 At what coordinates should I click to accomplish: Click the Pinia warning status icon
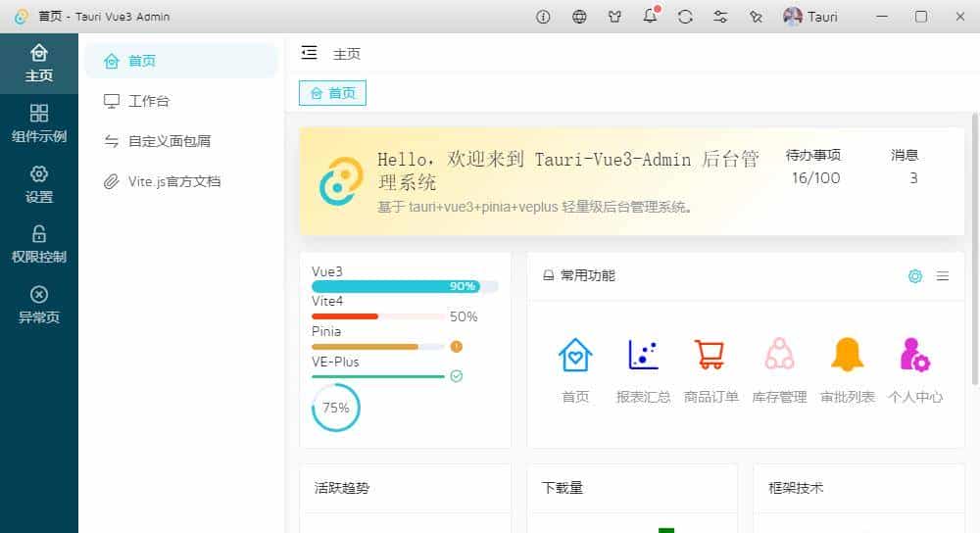(457, 346)
